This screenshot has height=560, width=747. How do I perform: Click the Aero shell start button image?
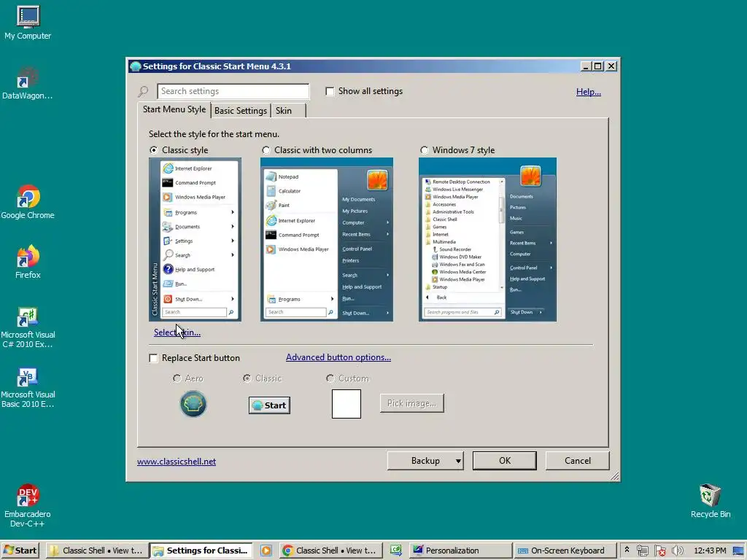[x=193, y=404]
